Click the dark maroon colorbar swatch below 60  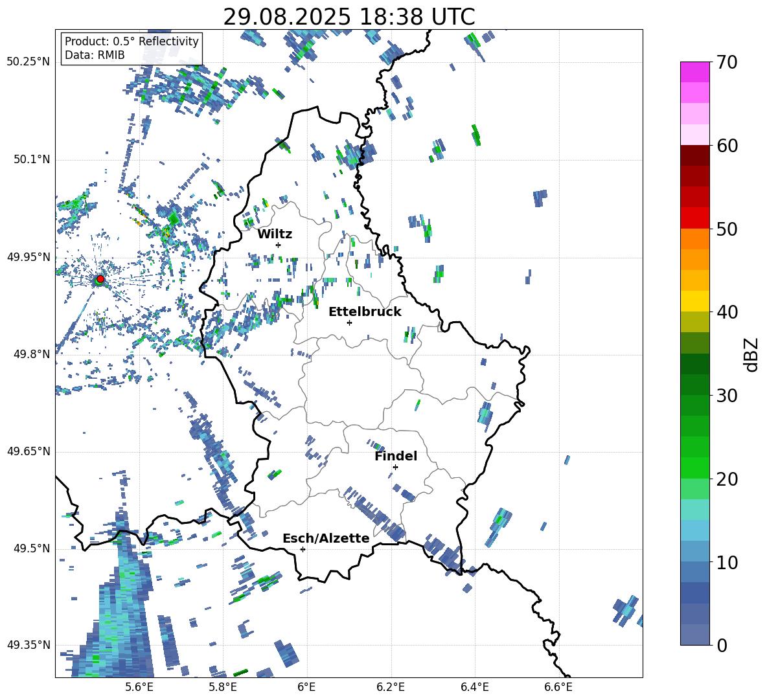tap(694, 155)
